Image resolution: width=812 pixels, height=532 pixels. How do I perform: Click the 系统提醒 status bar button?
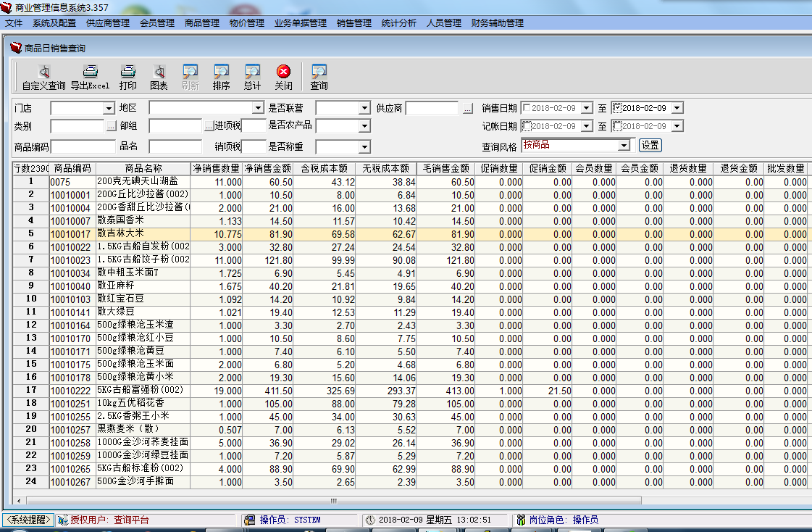pyautogui.click(x=28, y=520)
